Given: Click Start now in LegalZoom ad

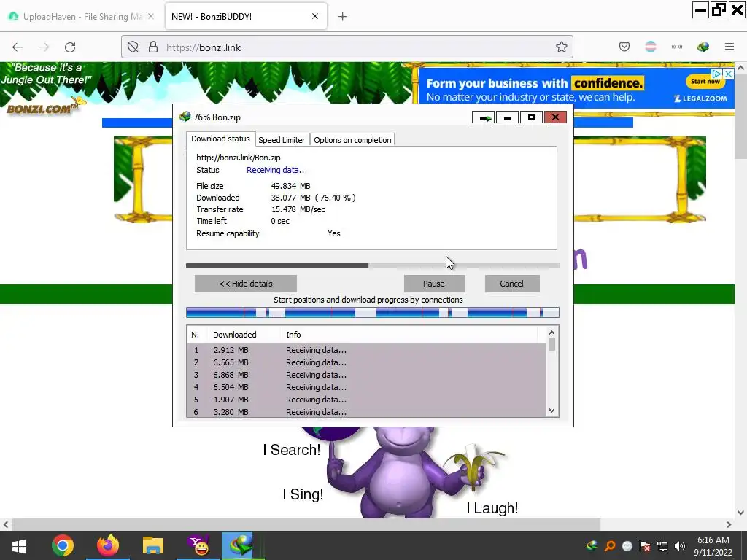Looking at the screenshot, I should (x=705, y=82).
